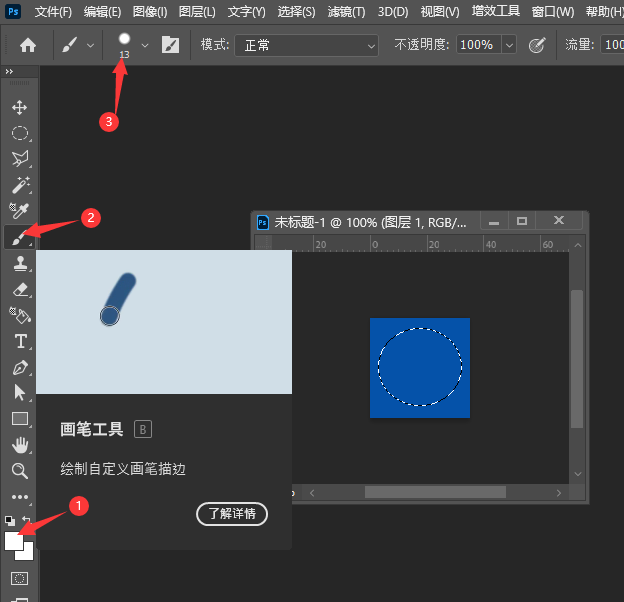624x602 pixels.
Task: Click the ruler origin corner box
Action: point(263,243)
